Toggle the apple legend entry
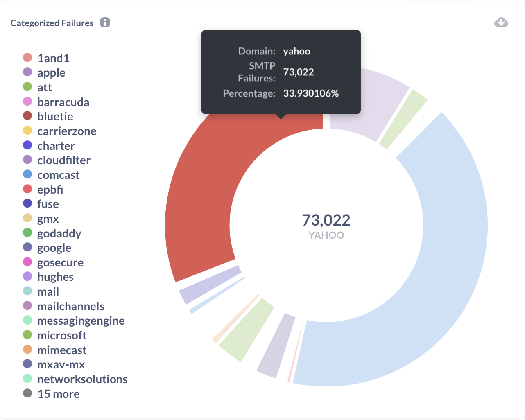This screenshot has height=420, width=525. (x=44, y=72)
